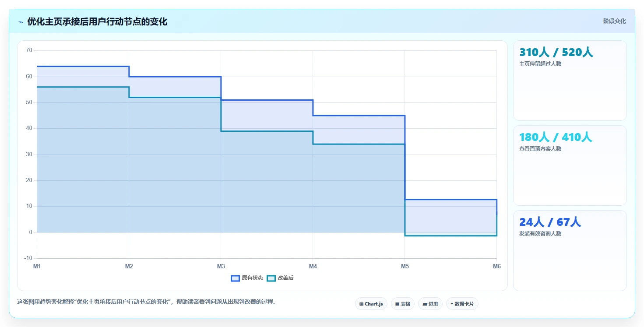Click the icon inside the Chart.js tag
This screenshot has height=327, width=644.
pos(361,304)
